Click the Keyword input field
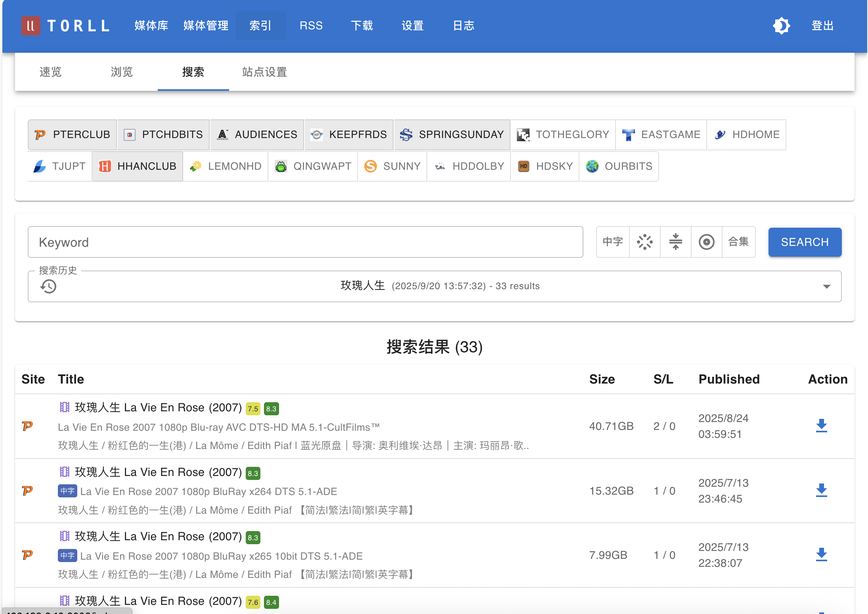 305,242
